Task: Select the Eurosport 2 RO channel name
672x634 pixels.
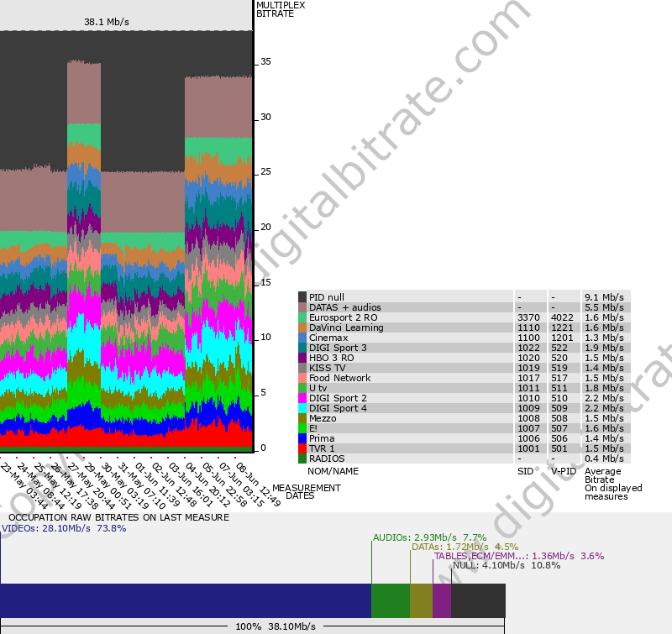Action: tap(343, 317)
